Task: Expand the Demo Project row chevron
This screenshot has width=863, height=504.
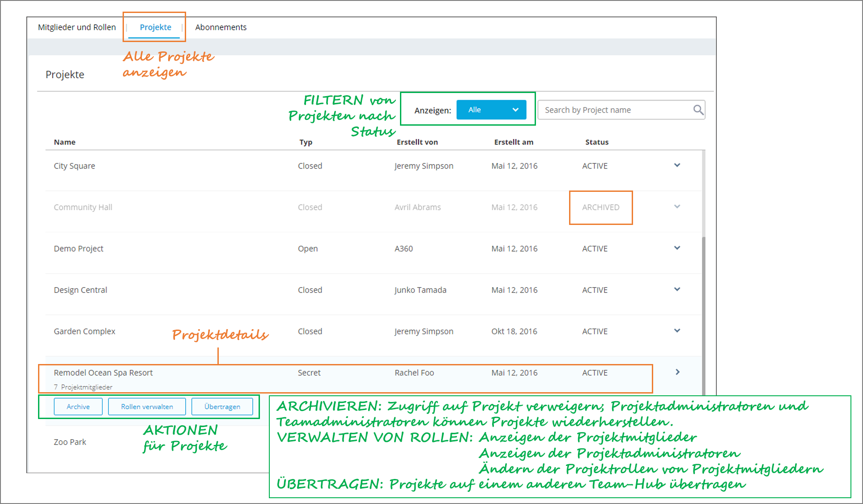Action: click(677, 248)
